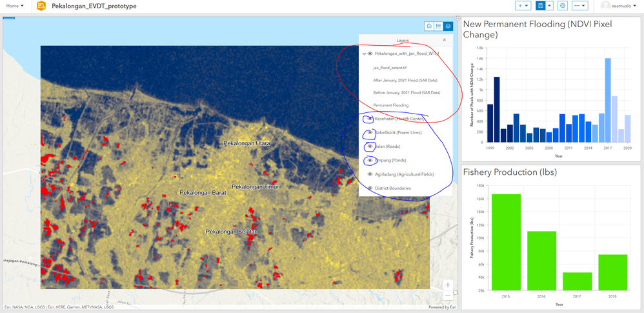
Task: Open the map legend list icon
Action: [x=439, y=26]
